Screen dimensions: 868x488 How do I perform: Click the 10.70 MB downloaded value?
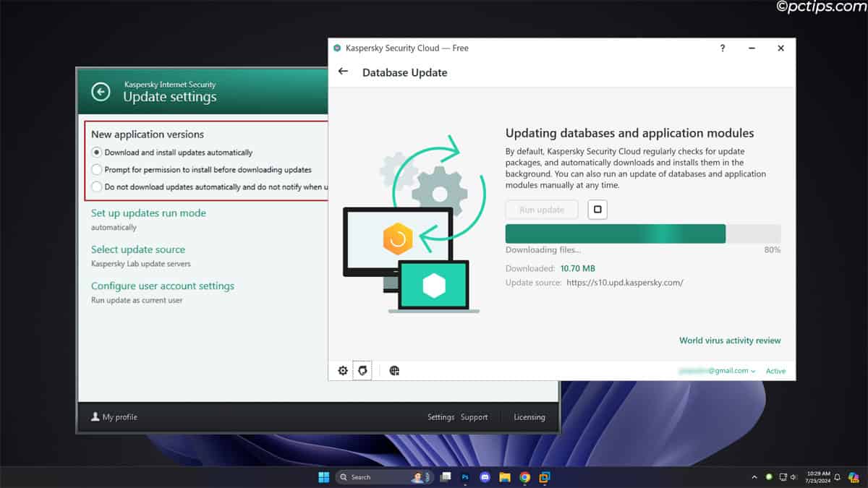578,268
